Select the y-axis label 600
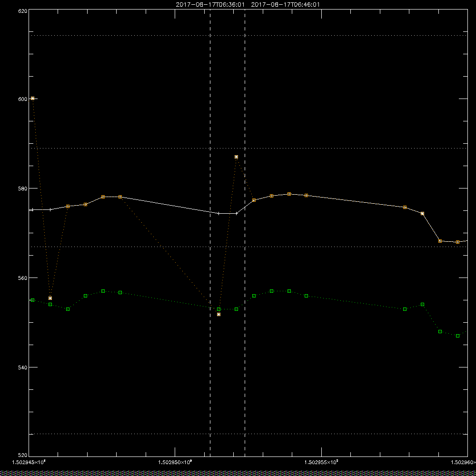 click(x=23, y=99)
